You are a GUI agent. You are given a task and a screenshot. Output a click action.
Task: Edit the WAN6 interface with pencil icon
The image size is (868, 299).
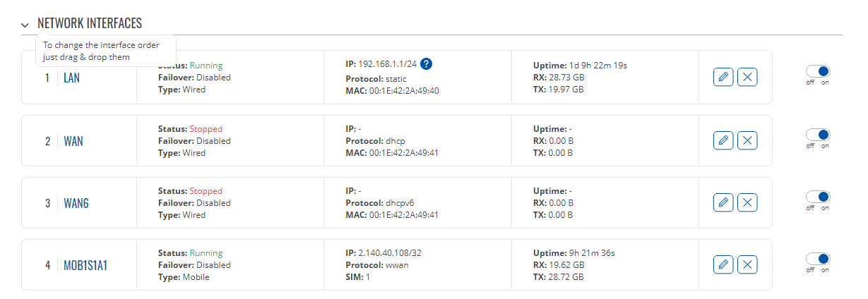point(723,203)
